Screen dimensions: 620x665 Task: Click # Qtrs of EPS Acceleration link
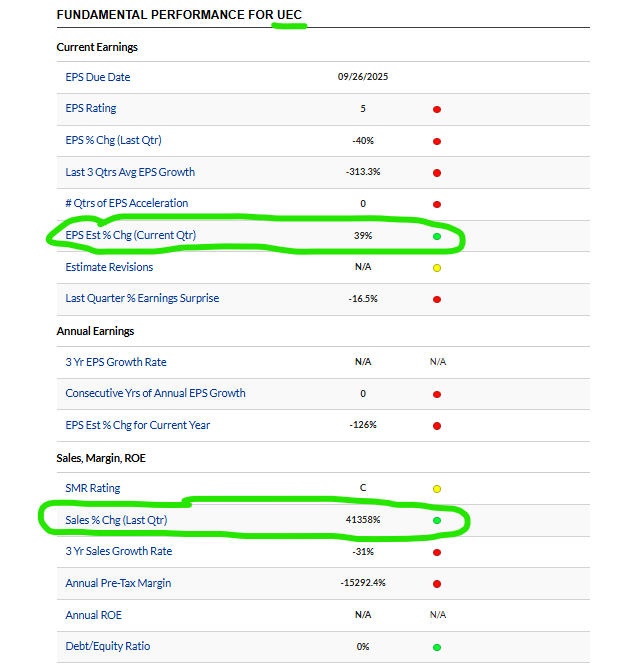point(126,204)
